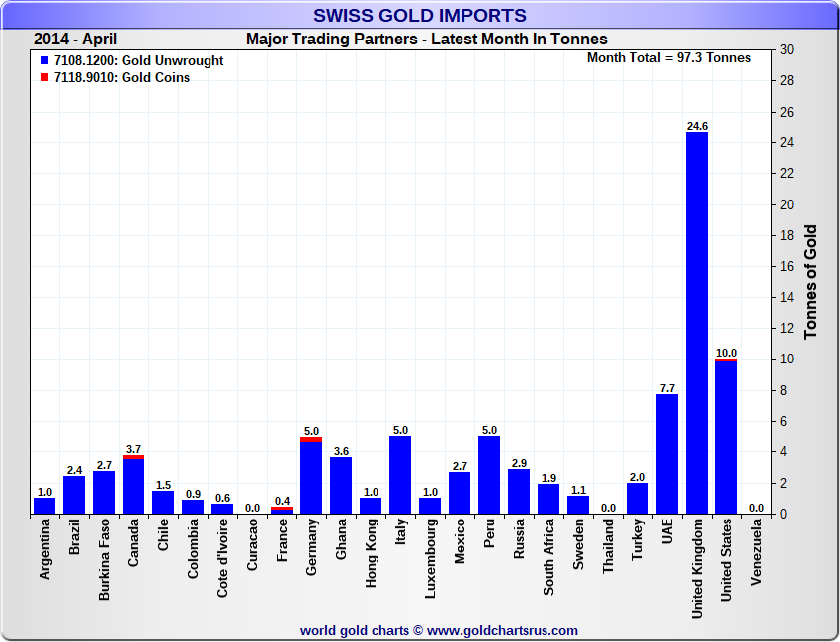This screenshot has width=840, height=642.
Task: Click the Italy bar
Action: 400,475
